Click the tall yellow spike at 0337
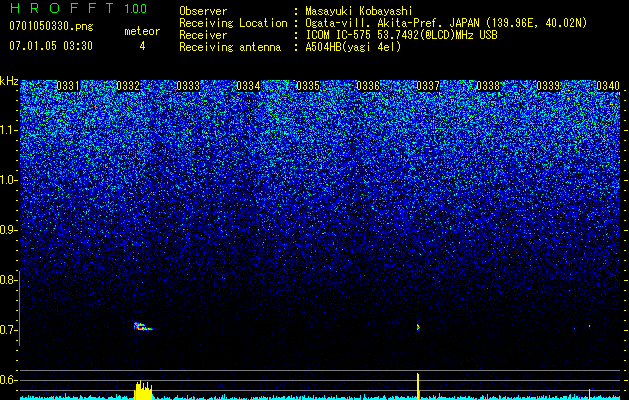The width and height of the screenshot is (629, 400). [x=418, y=386]
